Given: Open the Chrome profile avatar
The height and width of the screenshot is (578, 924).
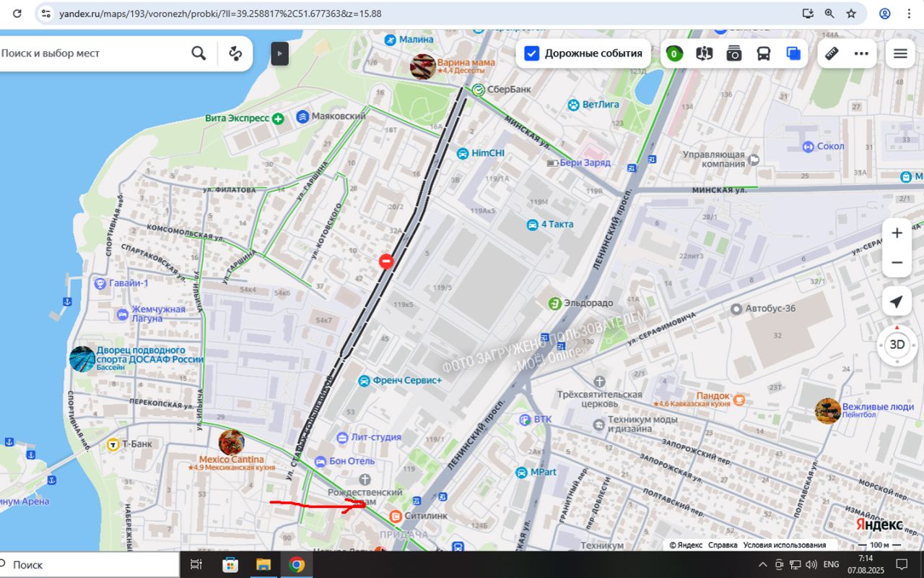Looking at the screenshot, I should (x=885, y=13).
